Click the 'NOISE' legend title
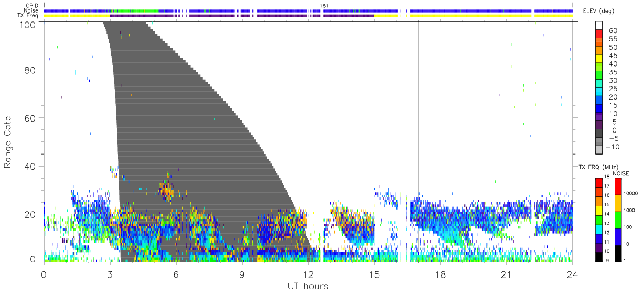This screenshot has height=297, width=644. pos(621,173)
